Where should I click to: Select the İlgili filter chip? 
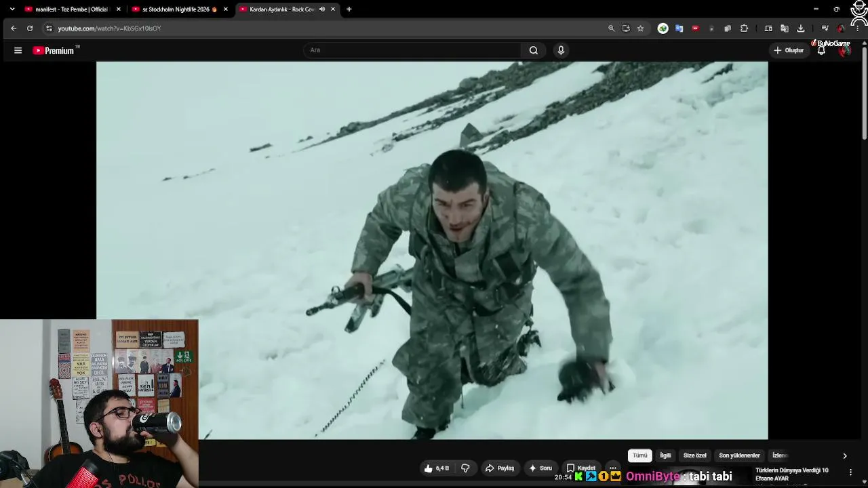click(x=665, y=455)
